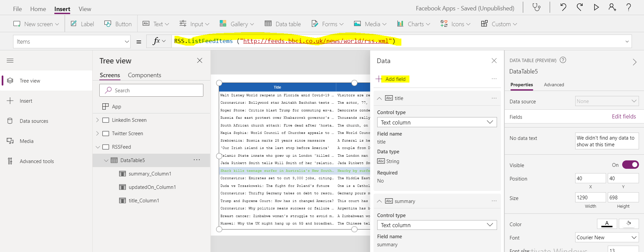Switch to the Home ribbon tab
Viewport: 644px width, 252px height.
pyautogui.click(x=38, y=9)
